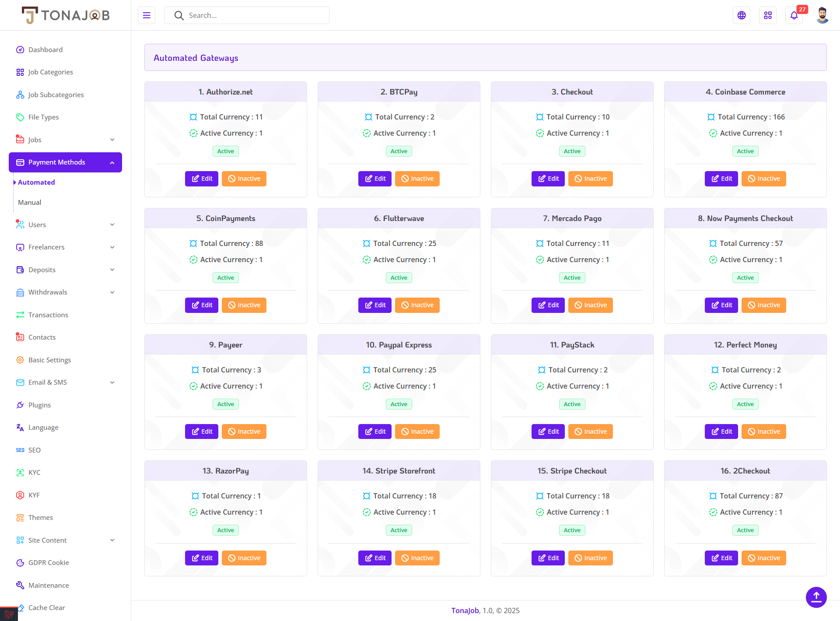Screen dimensions: 840x621
Task: Open the notifications bell icon
Action: tap(794, 15)
